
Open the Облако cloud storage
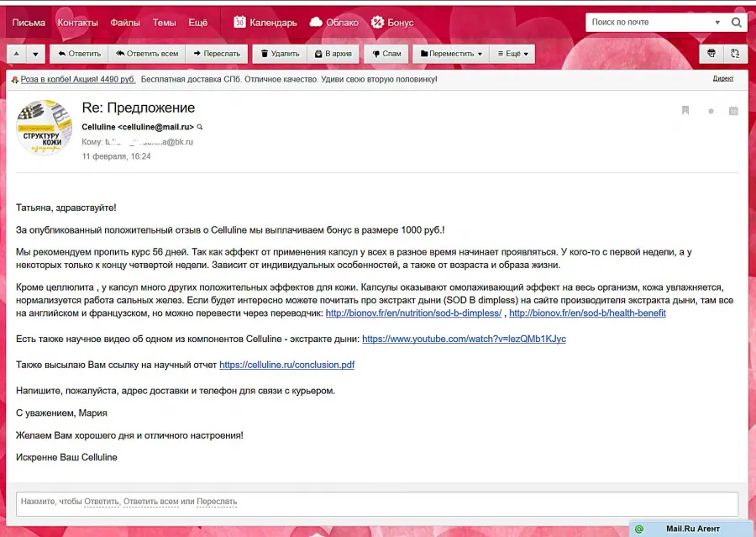click(x=334, y=22)
